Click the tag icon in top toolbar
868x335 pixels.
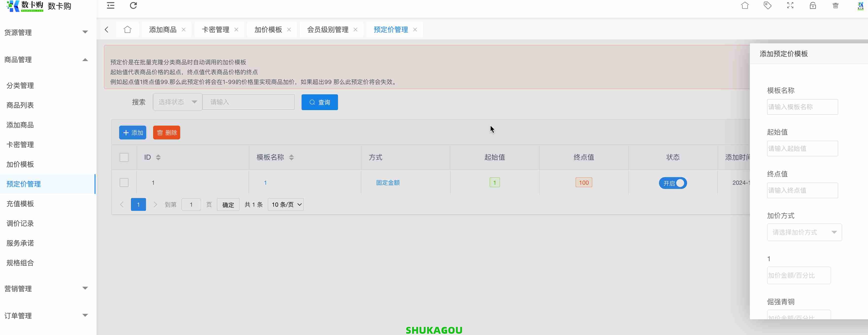768,6
